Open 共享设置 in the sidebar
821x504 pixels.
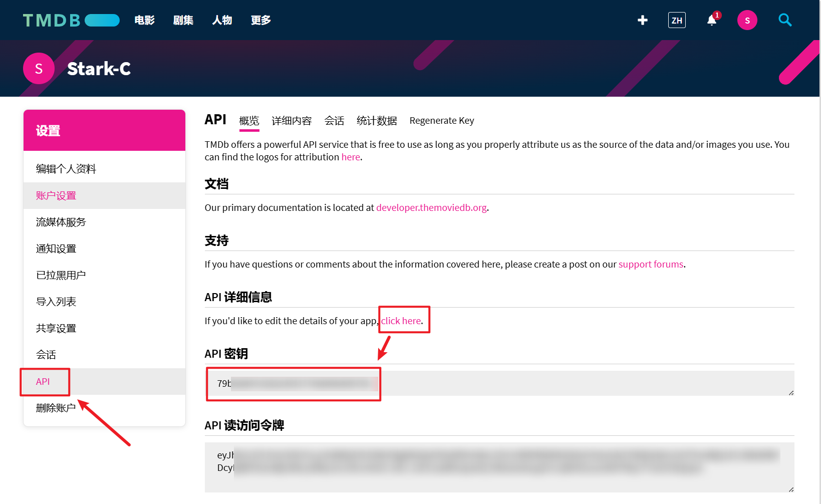104,328
